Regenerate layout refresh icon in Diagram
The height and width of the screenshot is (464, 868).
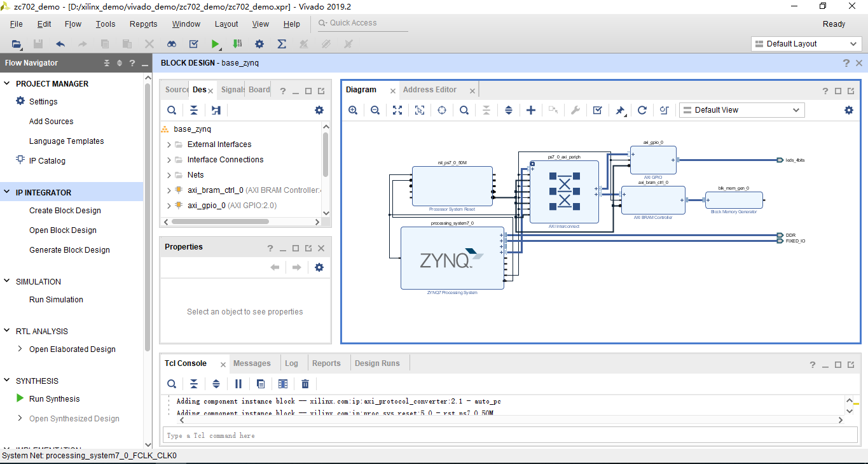click(642, 110)
